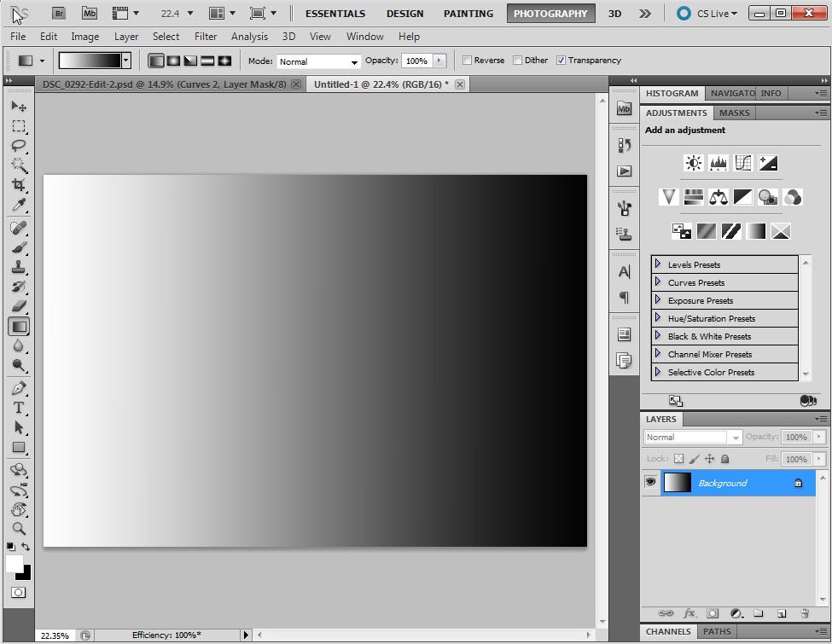
Task: Enable the Reverse checkbox
Action: pos(468,61)
